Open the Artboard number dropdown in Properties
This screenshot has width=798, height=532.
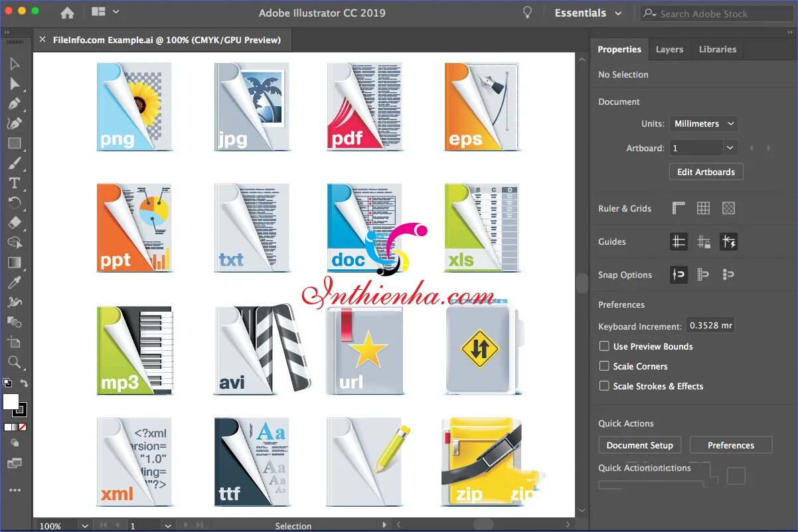pos(730,148)
